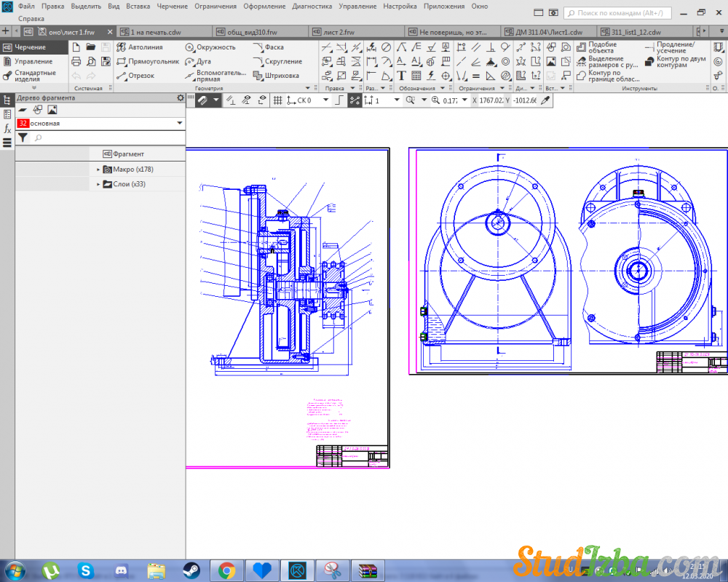
Task: Expand the Слои (x33) tree node
Action: 98,185
